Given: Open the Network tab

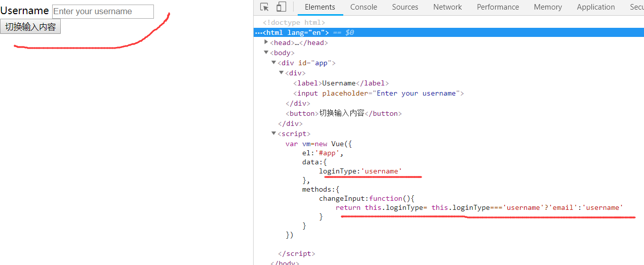Looking at the screenshot, I should click(x=447, y=7).
